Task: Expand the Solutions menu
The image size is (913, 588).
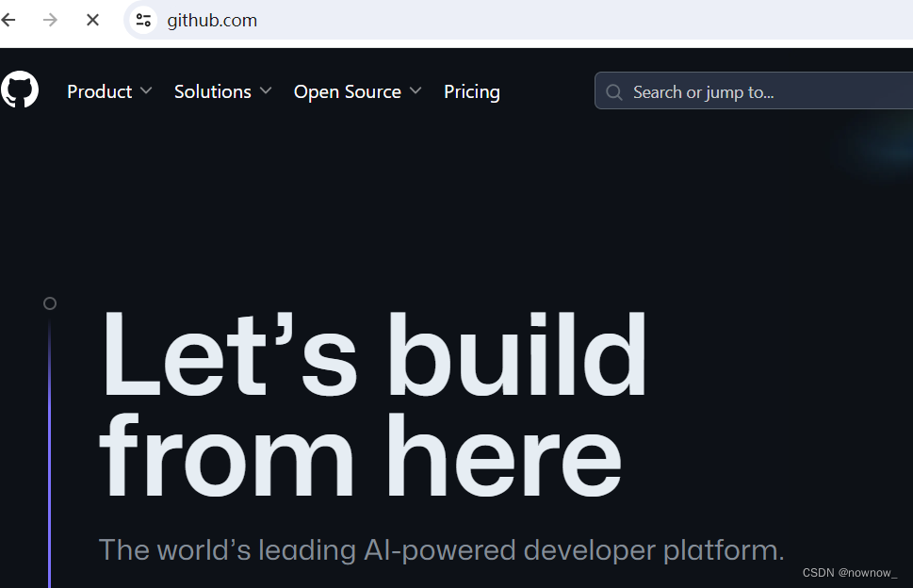Action: point(223,91)
